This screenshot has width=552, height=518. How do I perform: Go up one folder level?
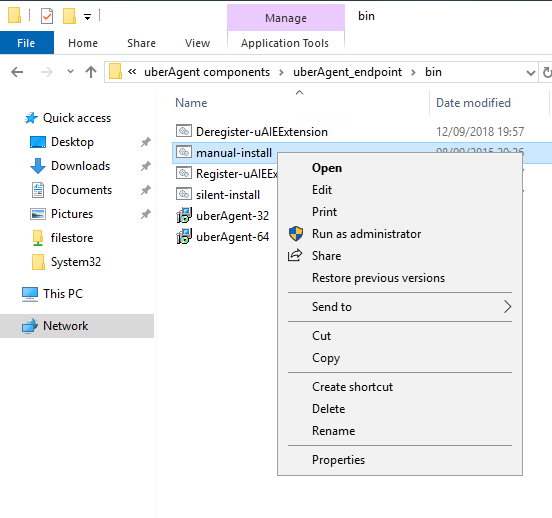click(91, 72)
